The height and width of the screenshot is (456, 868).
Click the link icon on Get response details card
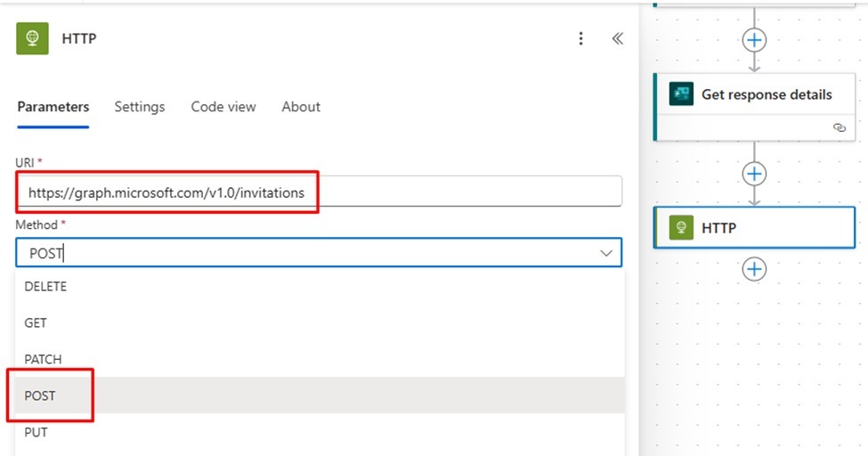coord(840,128)
